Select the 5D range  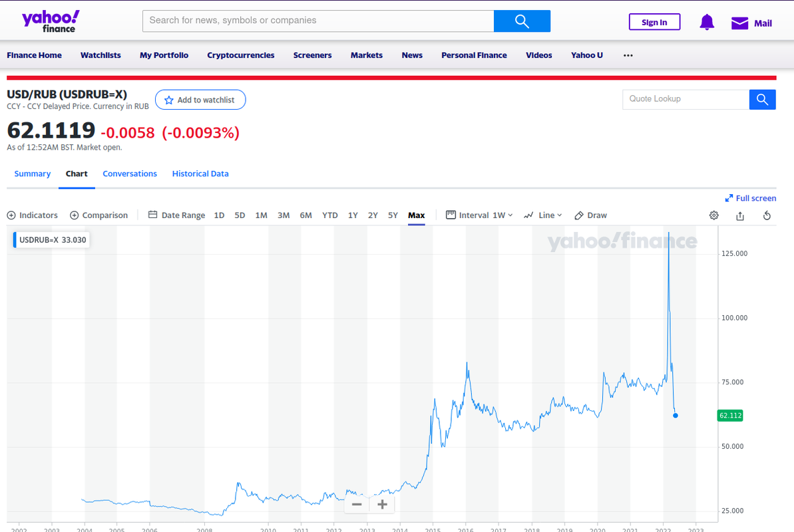(x=240, y=215)
